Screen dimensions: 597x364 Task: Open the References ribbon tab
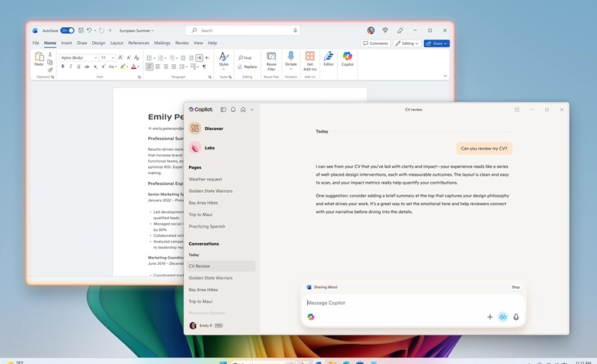(x=139, y=43)
